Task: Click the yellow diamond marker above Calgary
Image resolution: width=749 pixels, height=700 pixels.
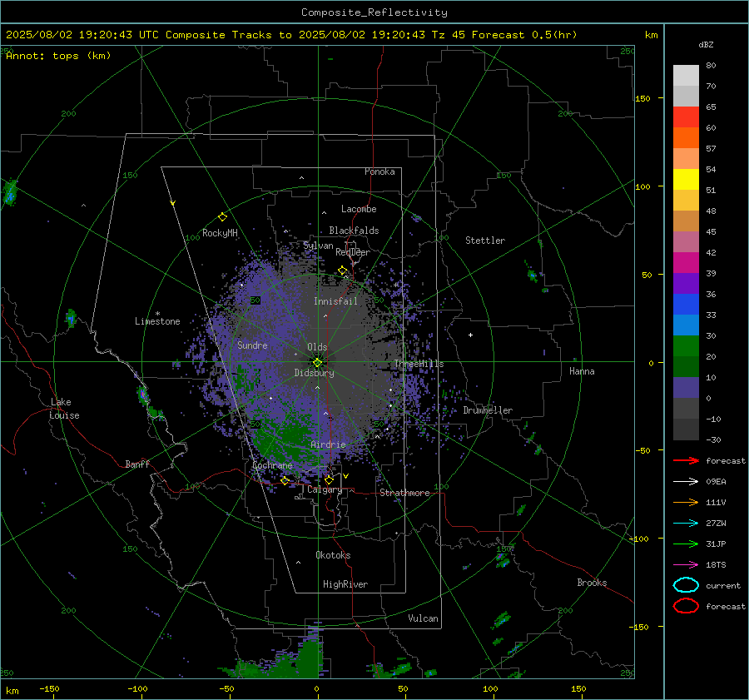Action: click(329, 479)
